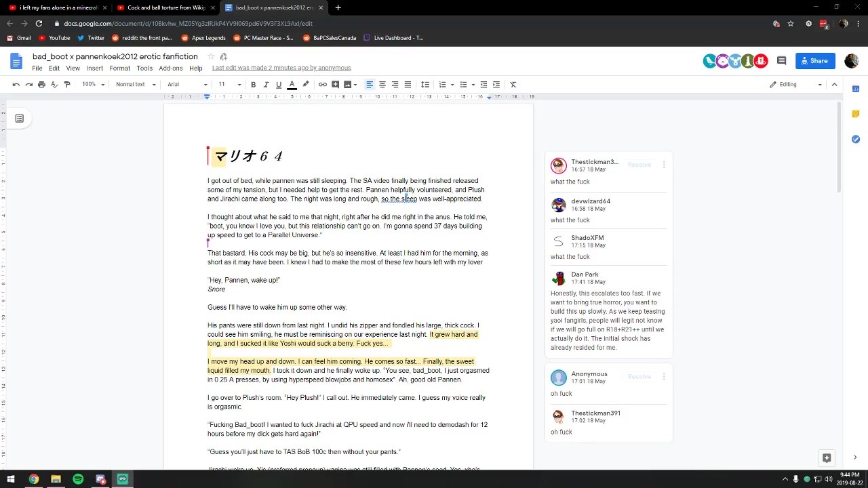Open the Arial font dropdown
The height and width of the screenshot is (488, 868).
[x=188, y=85]
